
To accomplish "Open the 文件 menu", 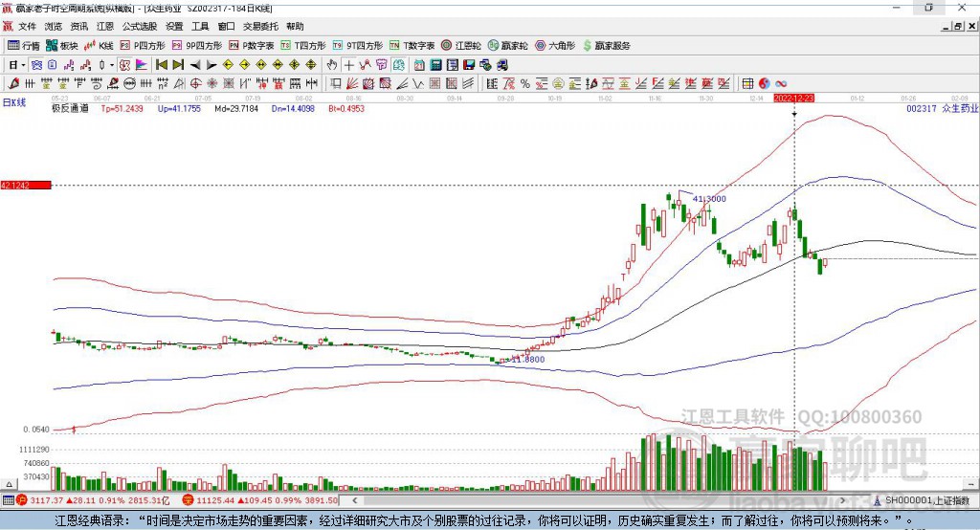I will pyautogui.click(x=27, y=26).
